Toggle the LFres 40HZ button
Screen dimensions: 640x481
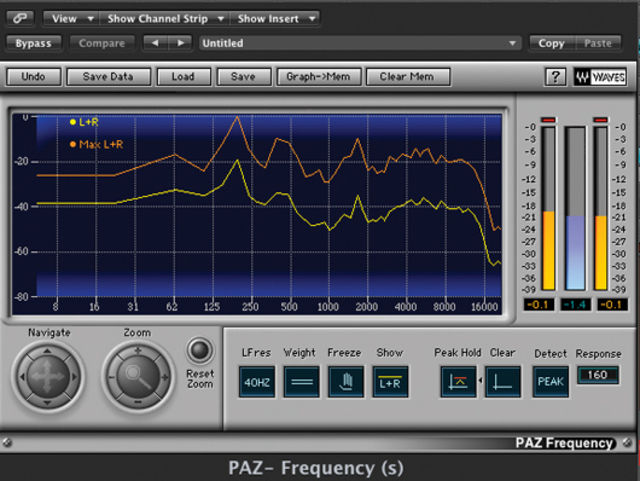pos(257,382)
